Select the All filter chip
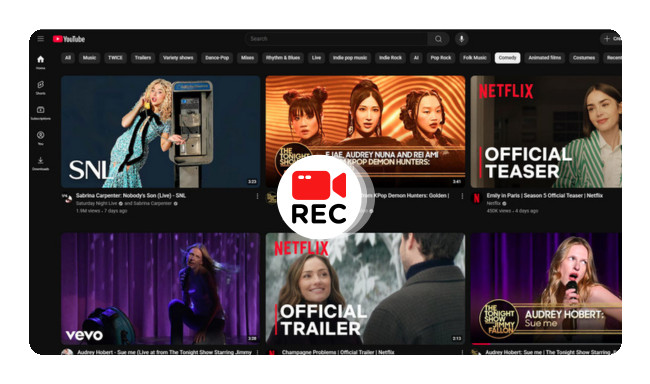650x384 pixels. point(68,58)
